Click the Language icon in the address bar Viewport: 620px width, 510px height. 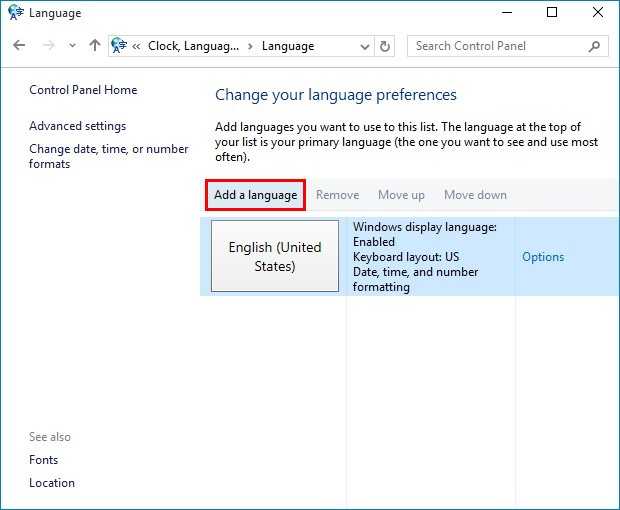119,45
